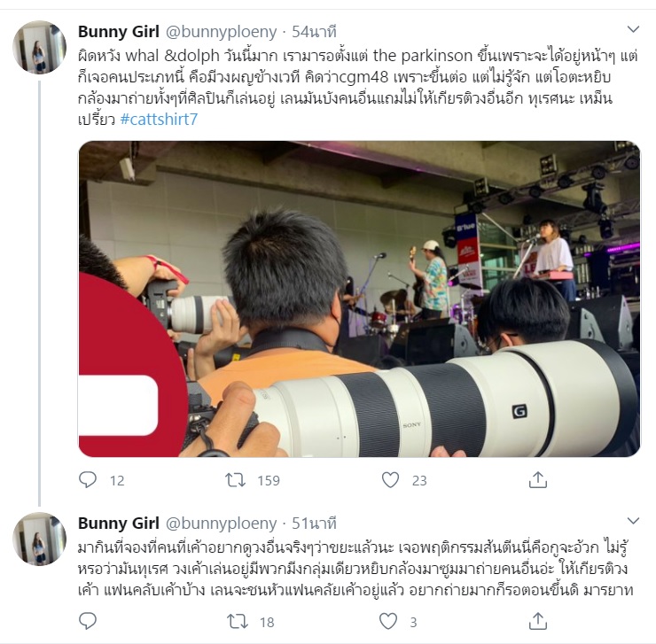
Task: Open the 51นาที timestamp link
Action: tap(314, 524)
